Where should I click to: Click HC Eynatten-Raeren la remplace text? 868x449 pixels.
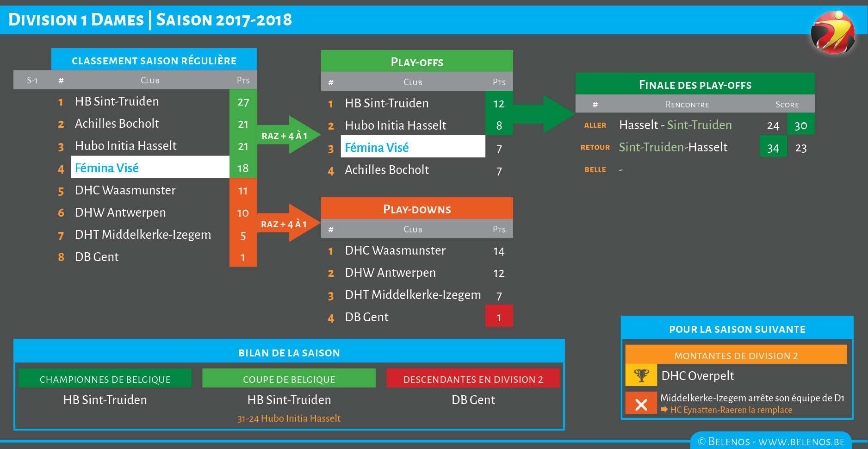click(731, 410)
